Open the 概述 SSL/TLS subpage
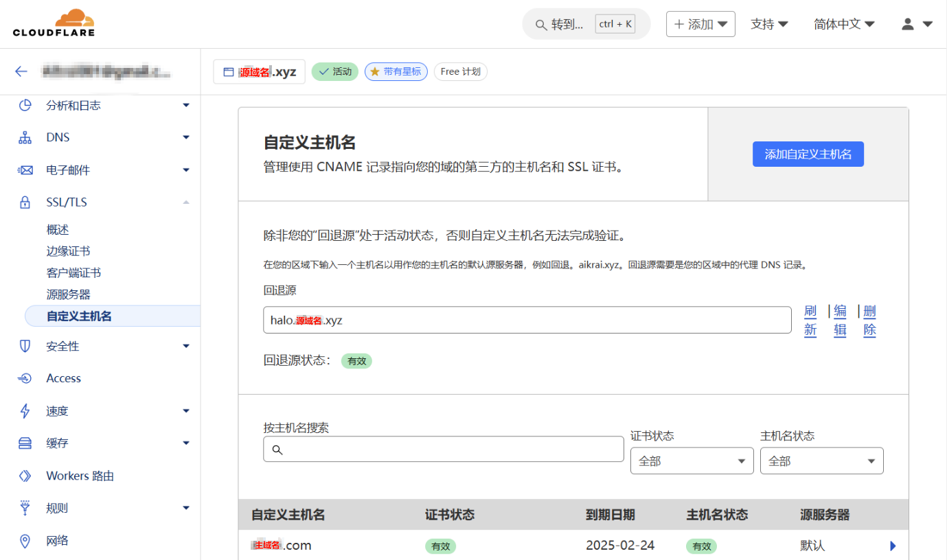The height and width of the screenshot is (560, 947). [58, 229]
